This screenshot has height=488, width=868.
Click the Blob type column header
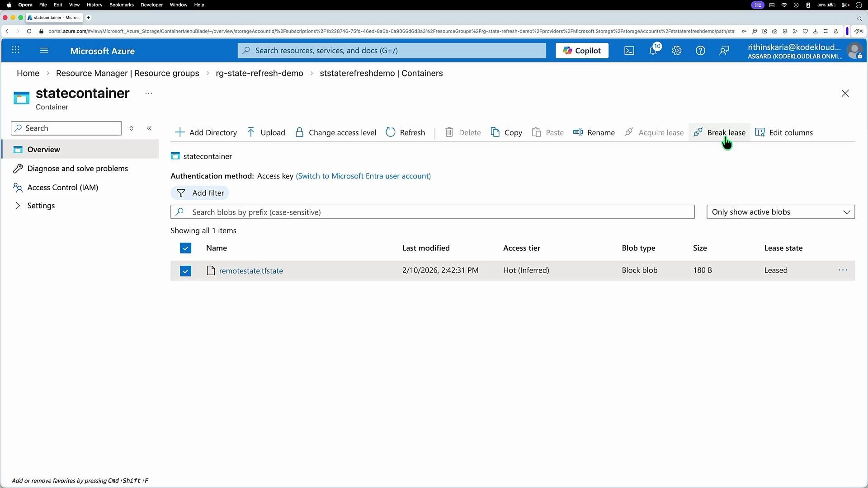pyautogui.click(x=638, y=248)
